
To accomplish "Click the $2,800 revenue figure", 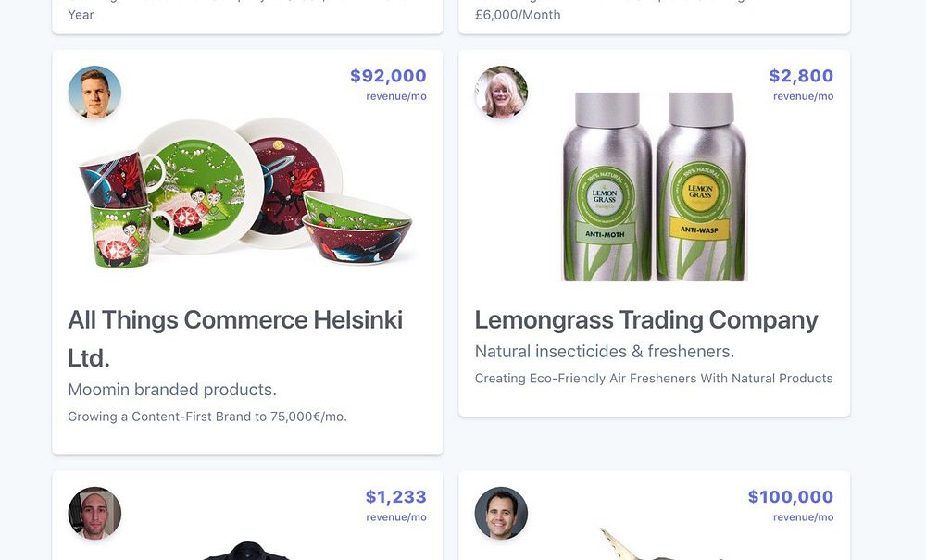I will coord(801,76).
